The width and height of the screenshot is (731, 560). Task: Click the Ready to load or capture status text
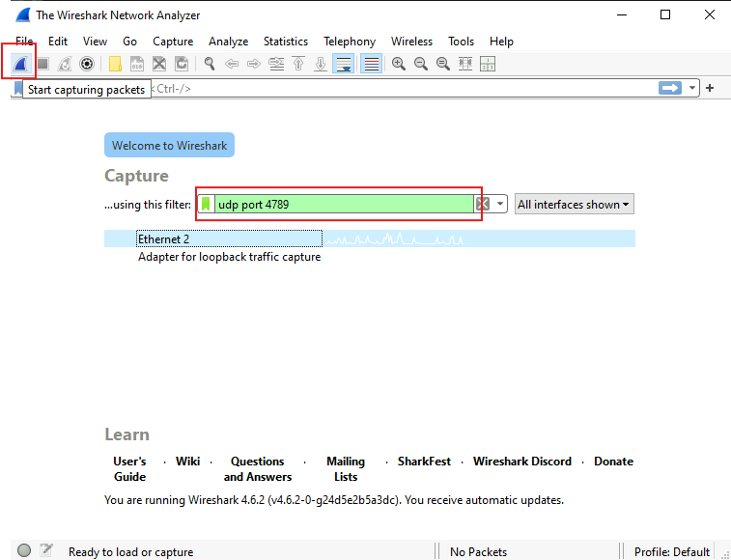tap(130, 551)
